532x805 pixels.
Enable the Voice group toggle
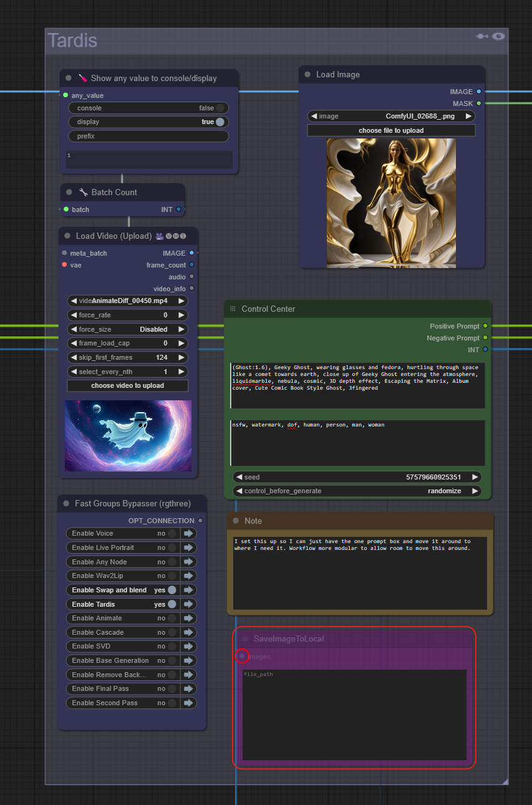click(172, 534)
